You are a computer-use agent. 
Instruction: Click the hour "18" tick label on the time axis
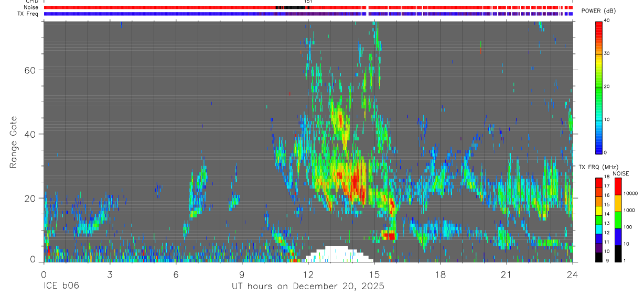[x=440, y=274]
